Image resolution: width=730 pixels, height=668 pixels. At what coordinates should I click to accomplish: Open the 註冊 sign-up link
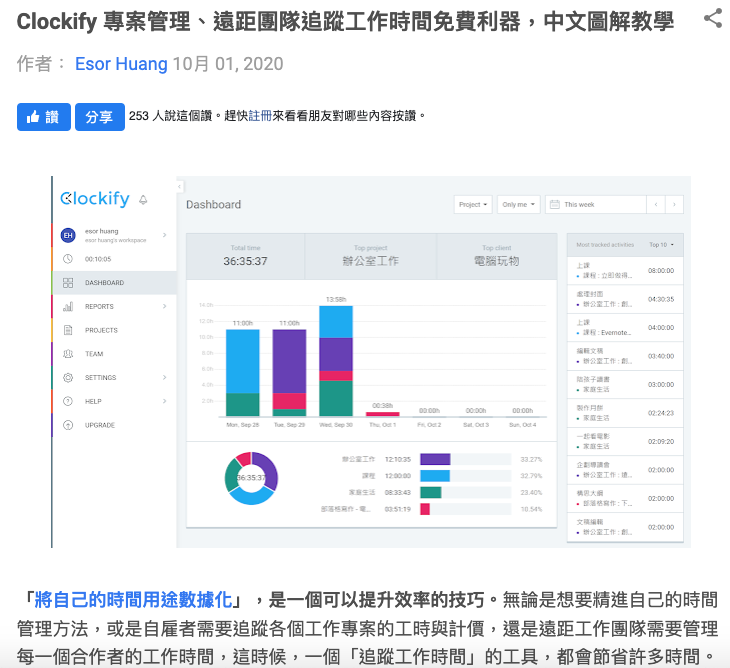tap(260, 115)
